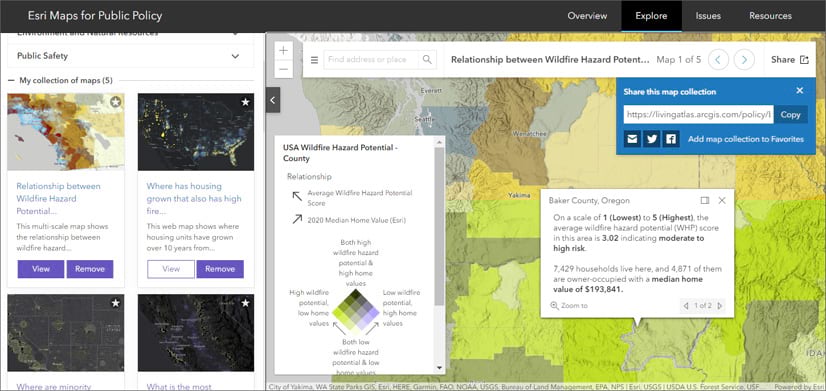Collapse My collection of maps section
Screen dimensions: 826x391
[60, 81]
